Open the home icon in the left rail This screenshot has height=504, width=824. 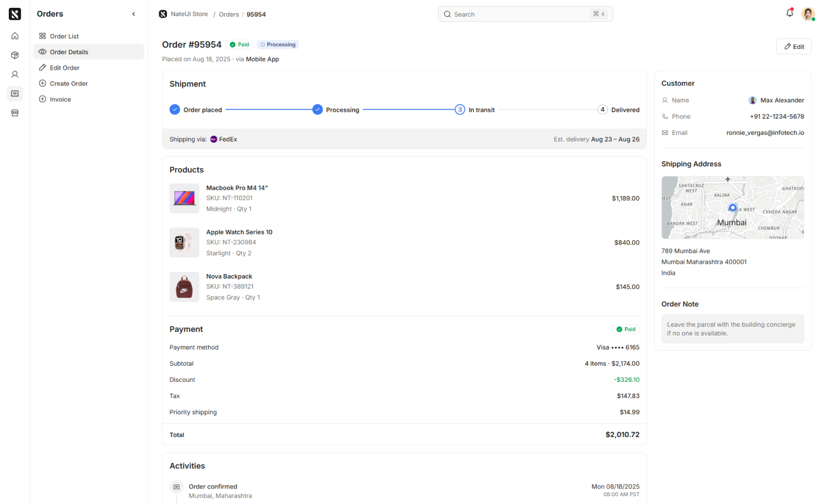pyautogui.click(x=15, y=36)
